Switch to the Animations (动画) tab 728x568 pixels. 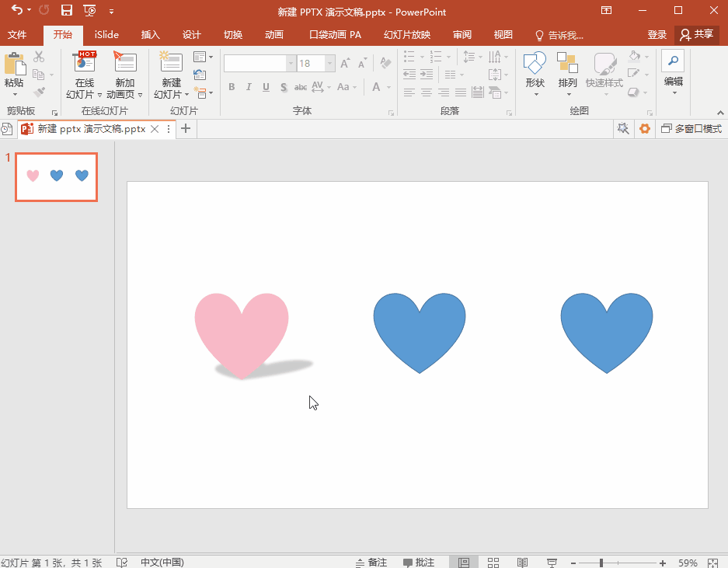coord(274,35)
